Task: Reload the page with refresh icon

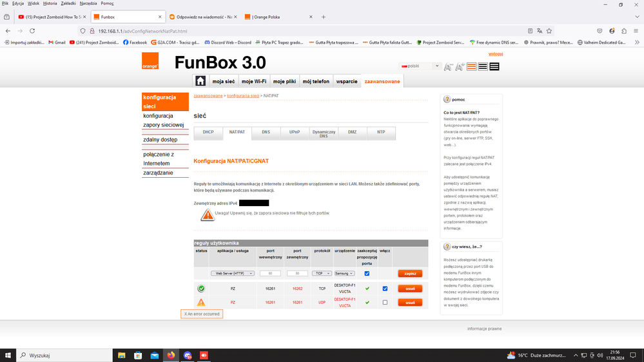Action: point(32,31)
